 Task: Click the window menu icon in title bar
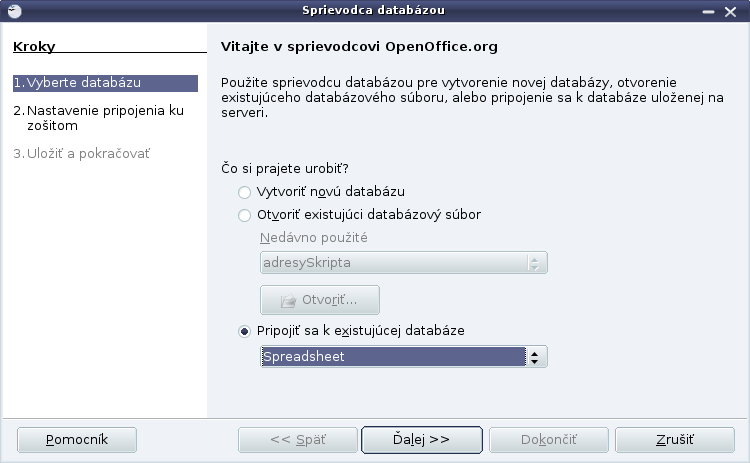tap(15, 11)
